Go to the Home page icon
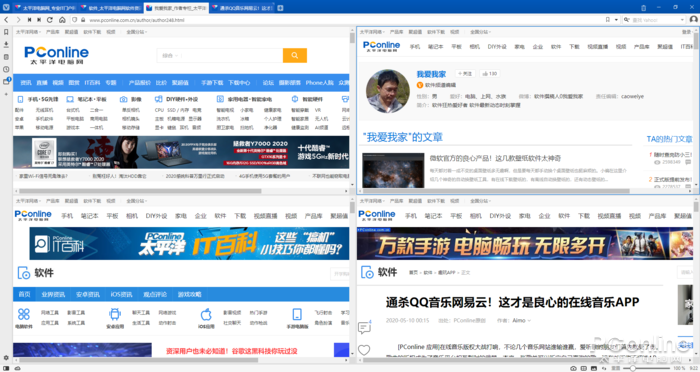The image size is (700, 372). [62, 20]
